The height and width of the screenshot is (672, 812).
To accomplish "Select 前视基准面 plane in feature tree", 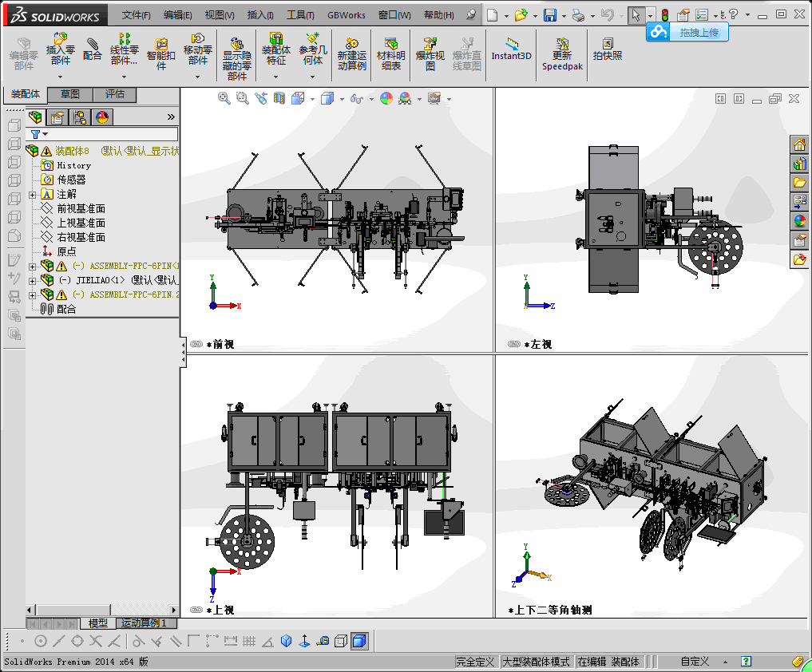I will point(81,208).
